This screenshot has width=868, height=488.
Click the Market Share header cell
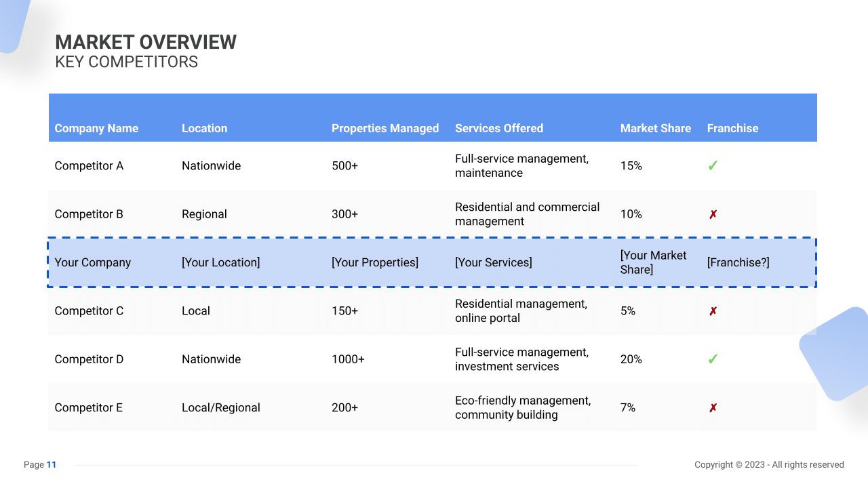point(656,128)
